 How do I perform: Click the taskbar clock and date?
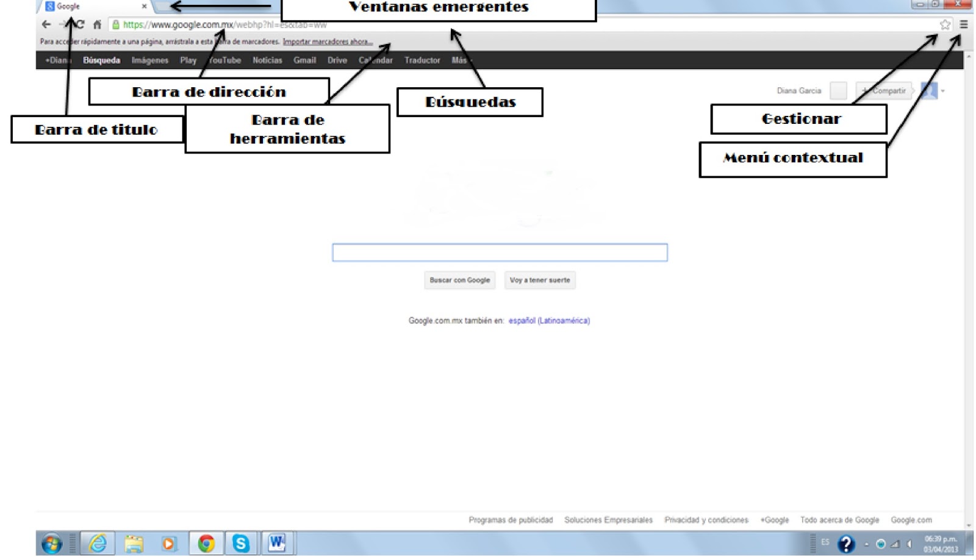[941, 544]
